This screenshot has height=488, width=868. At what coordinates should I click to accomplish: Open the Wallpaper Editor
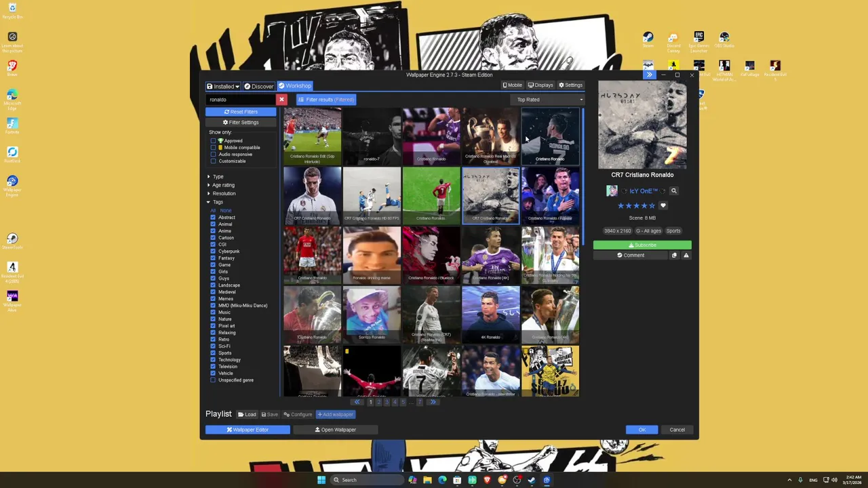248,430
